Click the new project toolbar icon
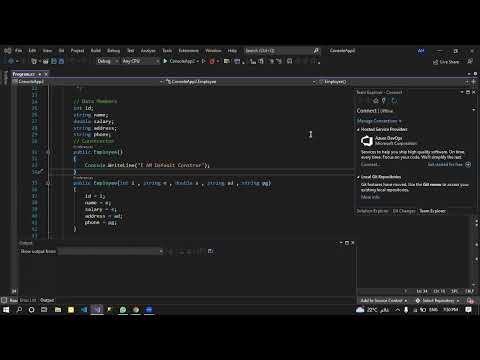Screen dimensions: 480x360 [34, 61]
